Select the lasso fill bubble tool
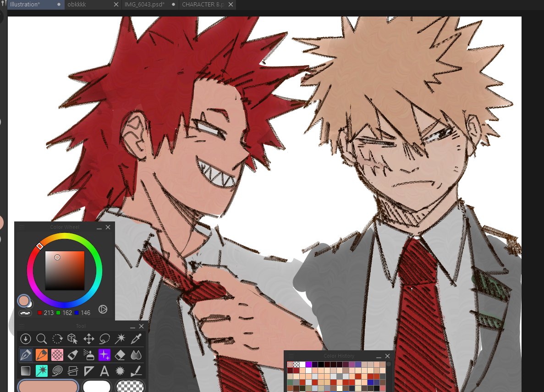This screenshot has height=392, width=544. click(57, 371)
